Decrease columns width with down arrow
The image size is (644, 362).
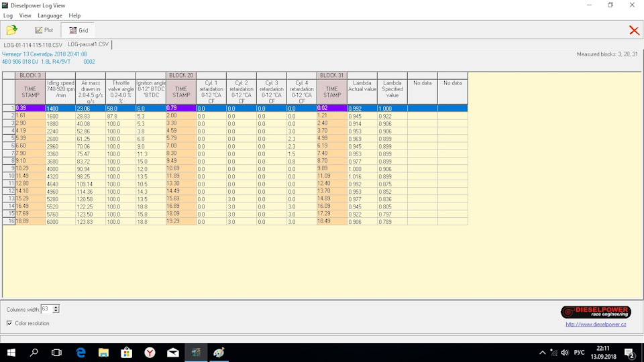(x=56, y=311)
